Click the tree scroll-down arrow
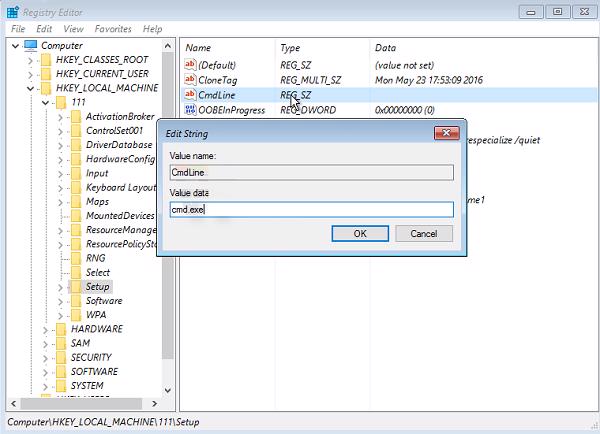This screenshot has width=600, height=434. tap(168, 390)
